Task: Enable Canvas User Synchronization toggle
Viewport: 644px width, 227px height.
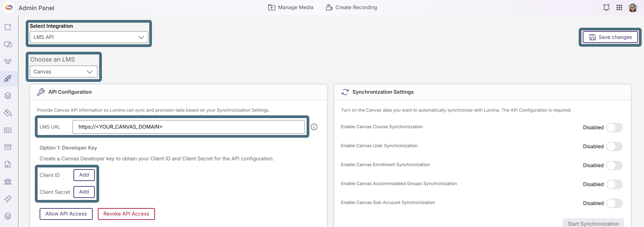Action: (614, 146)
